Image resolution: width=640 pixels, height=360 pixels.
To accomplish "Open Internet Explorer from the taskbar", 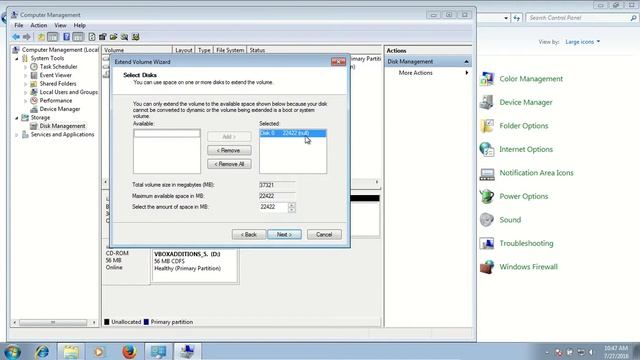I will pos(42,351).
